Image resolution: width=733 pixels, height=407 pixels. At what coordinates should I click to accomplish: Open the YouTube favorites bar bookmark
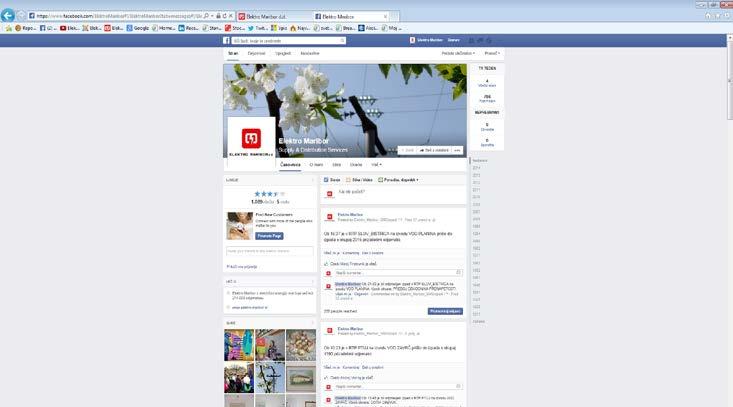70,28
